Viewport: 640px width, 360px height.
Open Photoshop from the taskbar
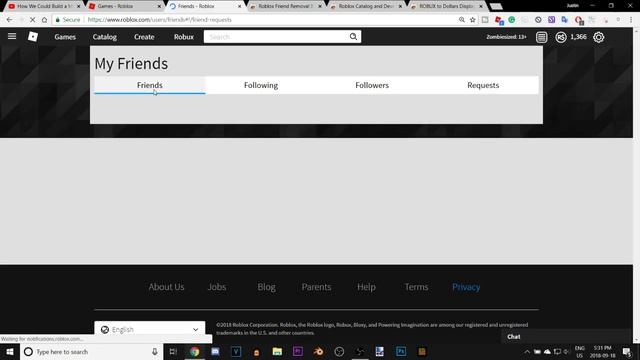coord(401,351)
